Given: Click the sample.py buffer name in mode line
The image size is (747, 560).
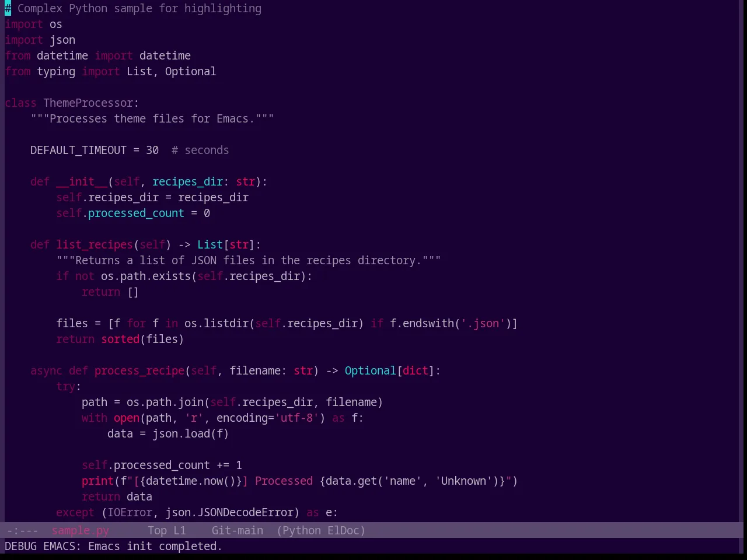Looking at the screenshot, I should coord(80,530).
